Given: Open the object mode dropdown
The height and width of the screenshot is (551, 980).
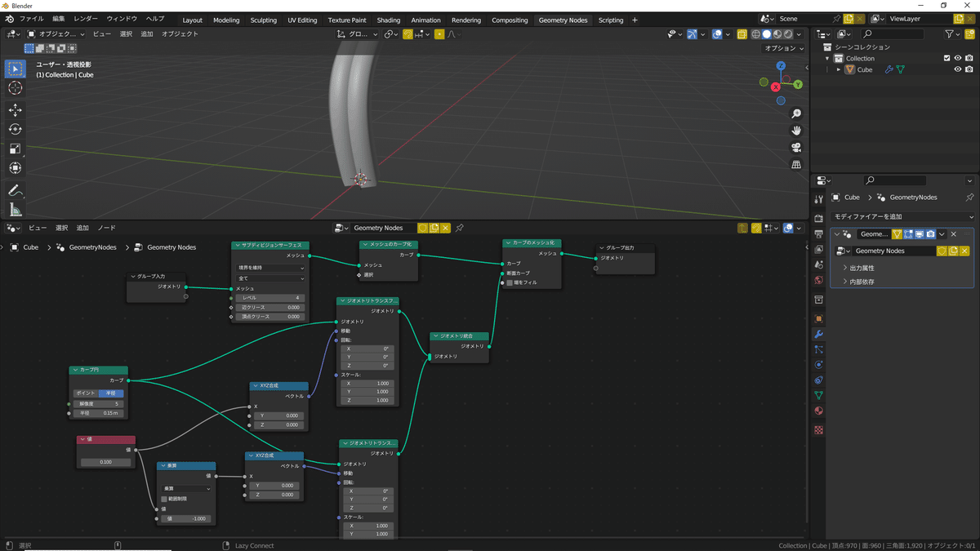Looking at the screenshot, I should coord(56,34).
